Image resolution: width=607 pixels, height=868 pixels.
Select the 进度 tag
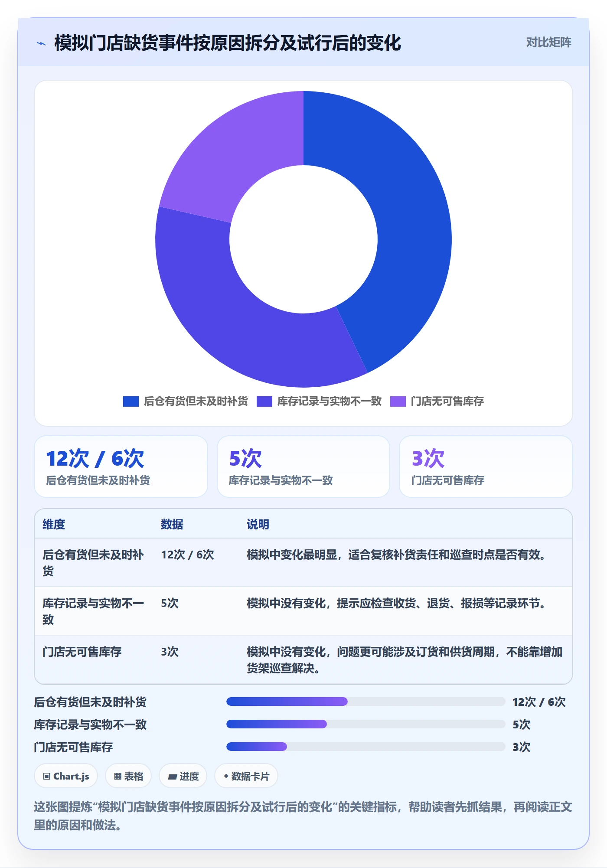tap(183, 776)
